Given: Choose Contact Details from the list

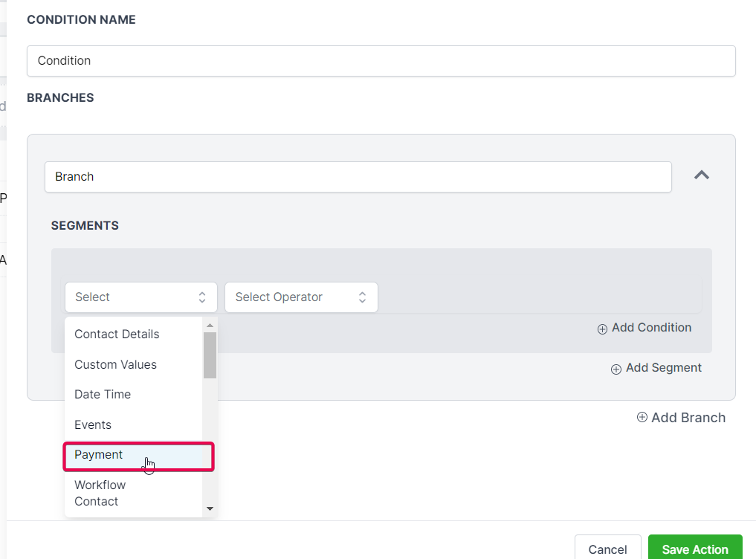Looking at the screenshot, I should (117, 335).
